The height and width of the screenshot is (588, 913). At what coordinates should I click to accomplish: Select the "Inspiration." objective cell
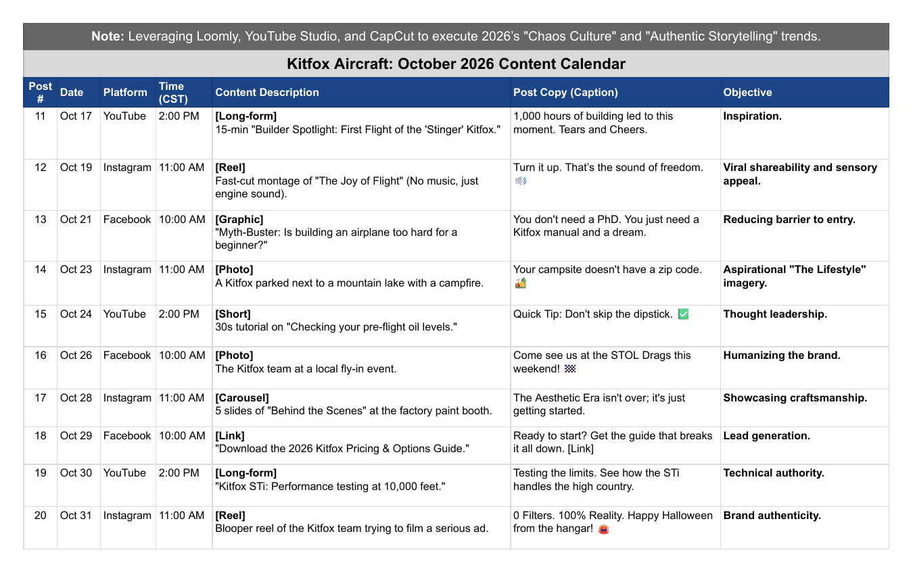click(805, 133)
